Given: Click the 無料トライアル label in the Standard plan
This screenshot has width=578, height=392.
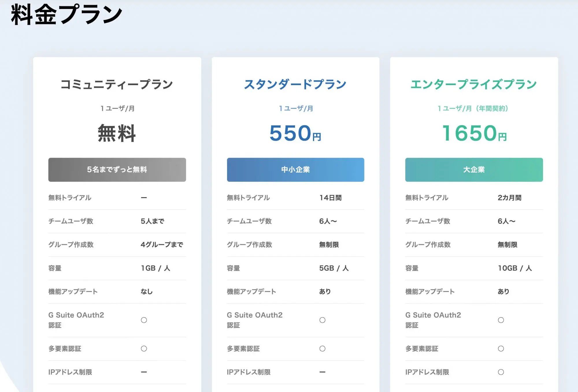Looking at the screenshot, I should [248, 198].
